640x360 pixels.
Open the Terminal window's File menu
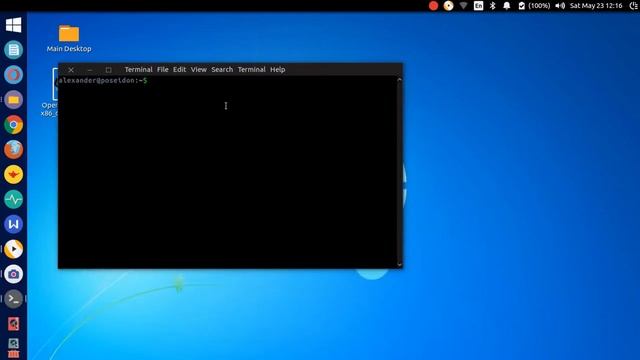pos(162,69)
